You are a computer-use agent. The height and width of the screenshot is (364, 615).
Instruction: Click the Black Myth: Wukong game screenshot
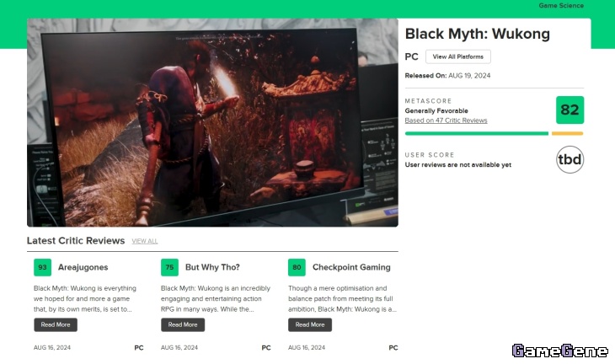click(212, 122)
